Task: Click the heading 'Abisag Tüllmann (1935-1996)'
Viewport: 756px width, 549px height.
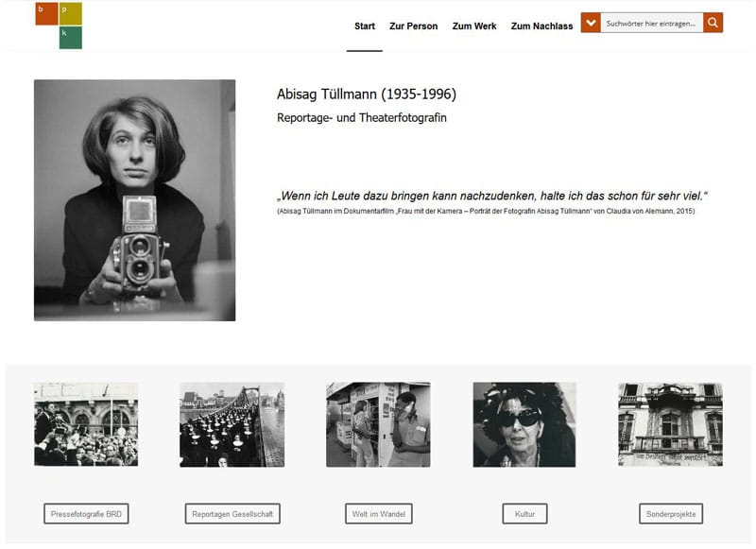Action: click(367, 94)
